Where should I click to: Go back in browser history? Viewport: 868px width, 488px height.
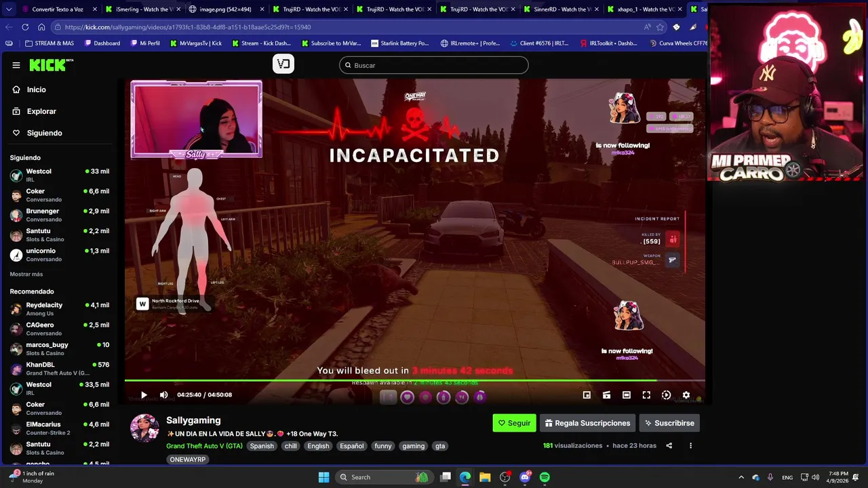[x=8, y=27]
